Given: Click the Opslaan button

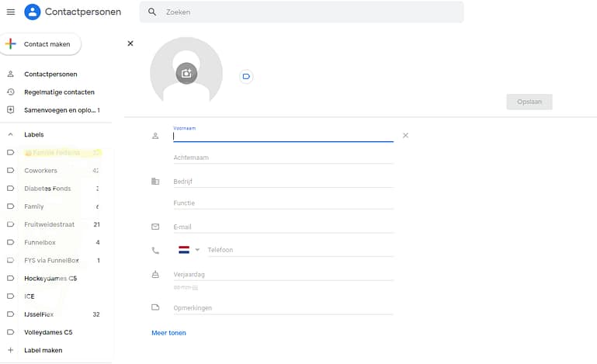Looking at the screenshot, I should pyautogui.click(x=529, y=102).
